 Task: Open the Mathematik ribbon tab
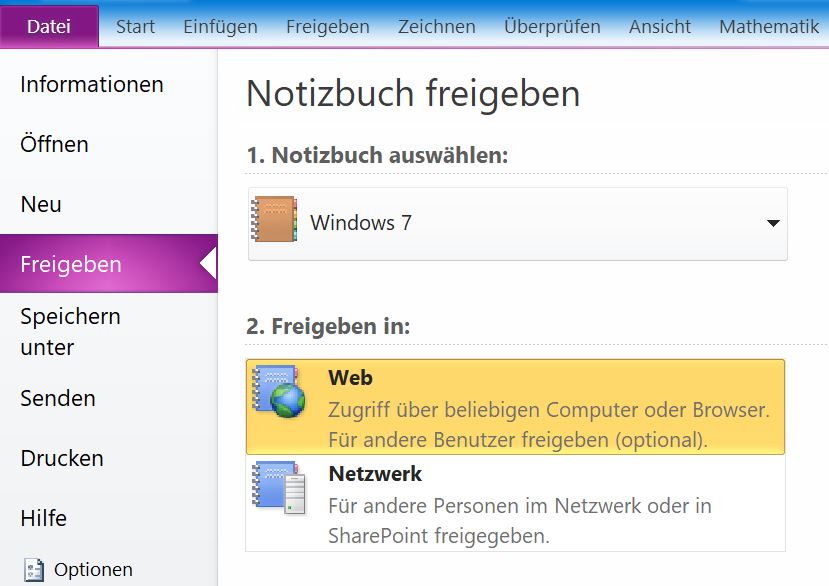[x=769, y=26]
